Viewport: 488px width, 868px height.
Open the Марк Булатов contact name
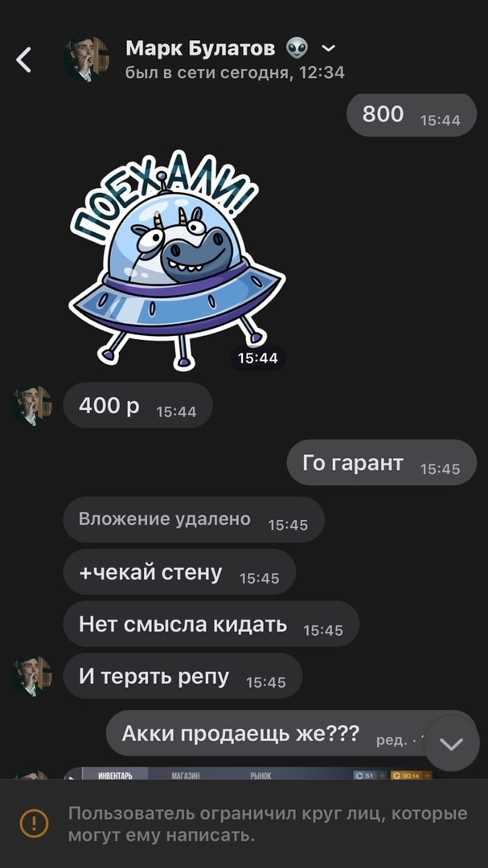coord(200,49)
